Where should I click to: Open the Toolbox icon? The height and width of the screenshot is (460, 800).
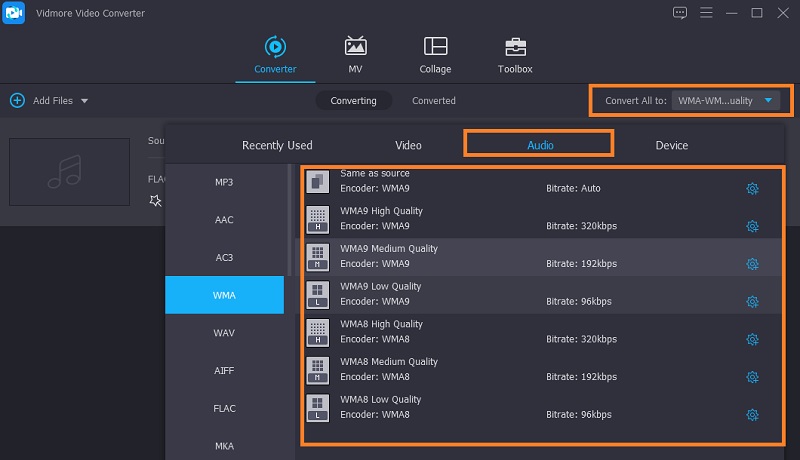tap(515, 47)
